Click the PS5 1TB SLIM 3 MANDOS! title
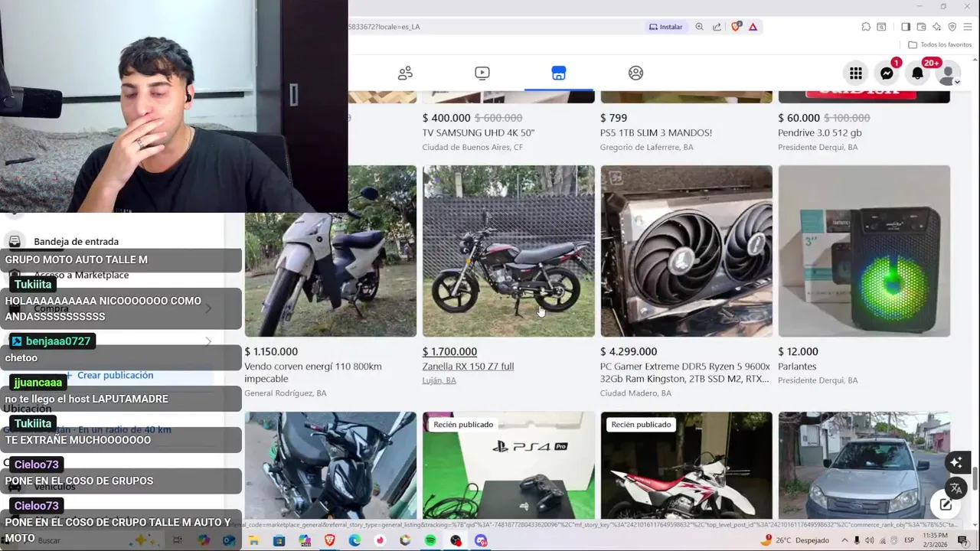 [x=656, y=132]
